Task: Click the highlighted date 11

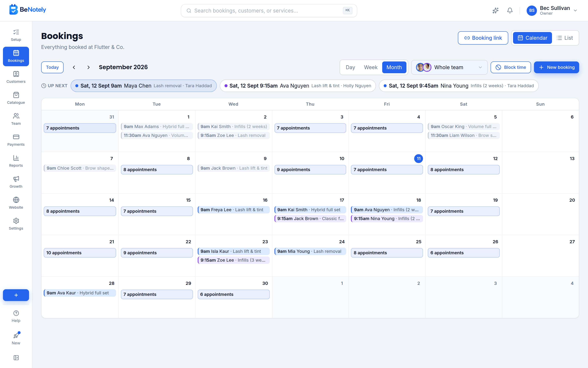Action: (x=418, y=159)
